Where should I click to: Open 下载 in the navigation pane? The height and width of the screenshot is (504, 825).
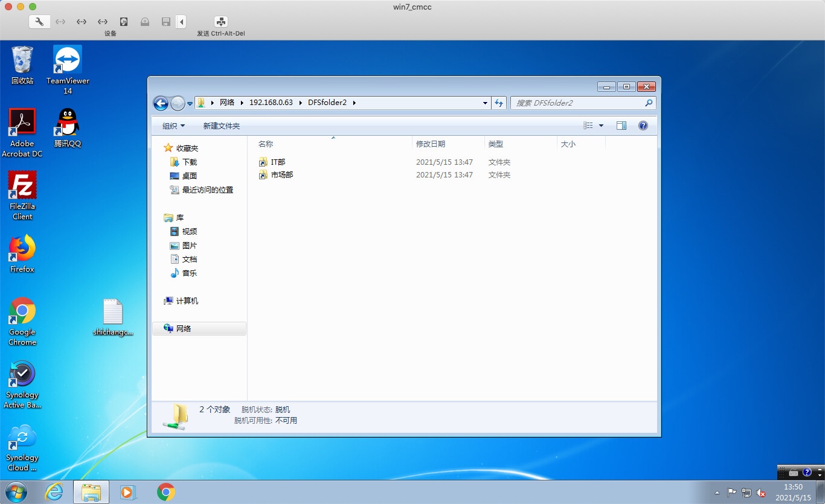[x=190, y=162]
